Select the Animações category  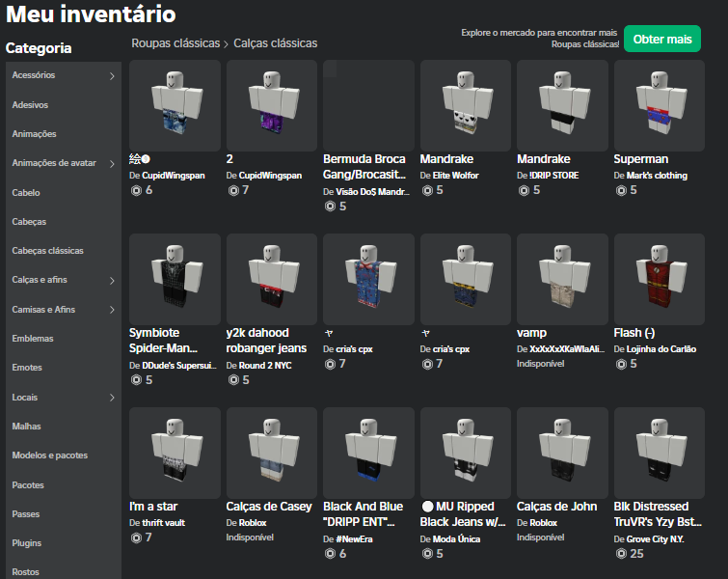(34, 134)
